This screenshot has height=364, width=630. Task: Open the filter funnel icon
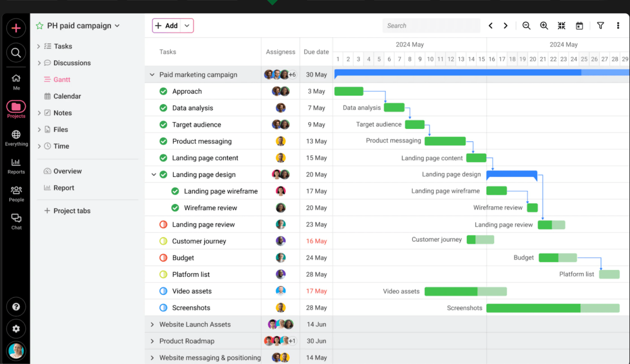(x=600, y=26)
